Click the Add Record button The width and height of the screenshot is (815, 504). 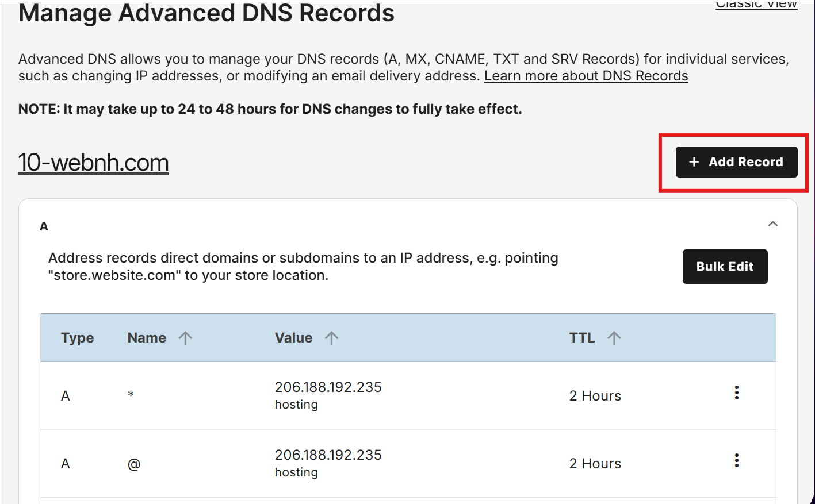(x=736, y=161)
